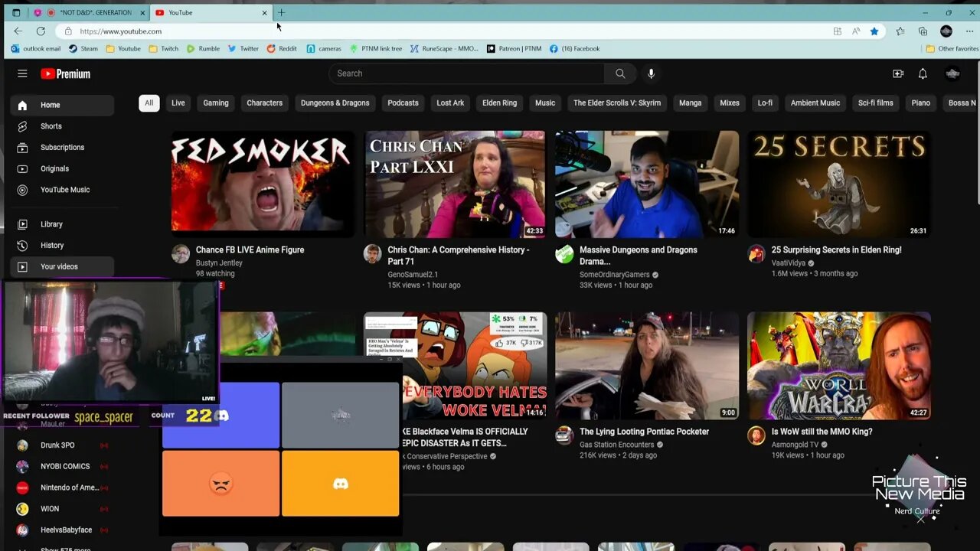The height and width of the screenshot is (551, 980).
Task: Click the Busty Jentley channel avatar
Action: coord(181,254)
